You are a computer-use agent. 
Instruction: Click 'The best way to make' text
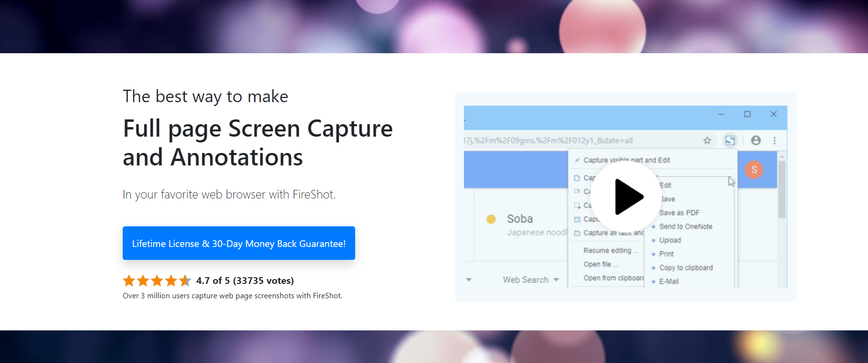205,96
